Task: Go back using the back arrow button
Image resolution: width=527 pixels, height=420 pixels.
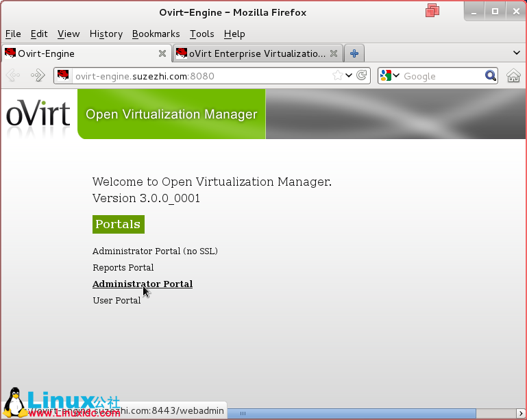Action: point(13,75)
